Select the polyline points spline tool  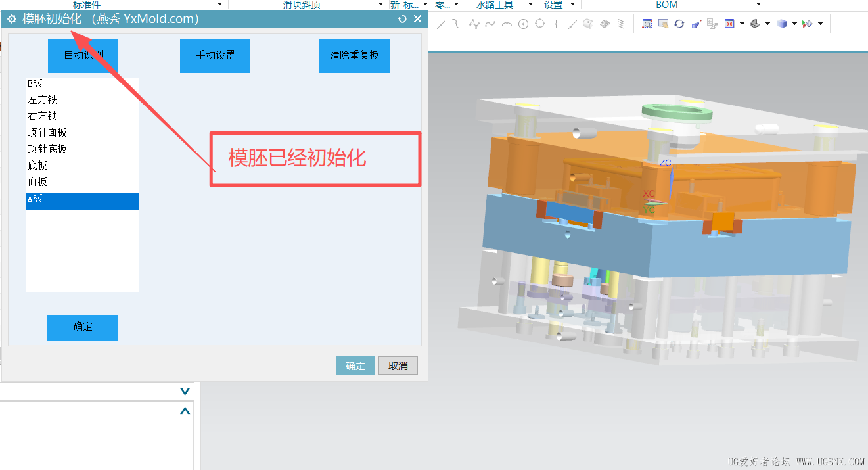[x=474, y=24]
